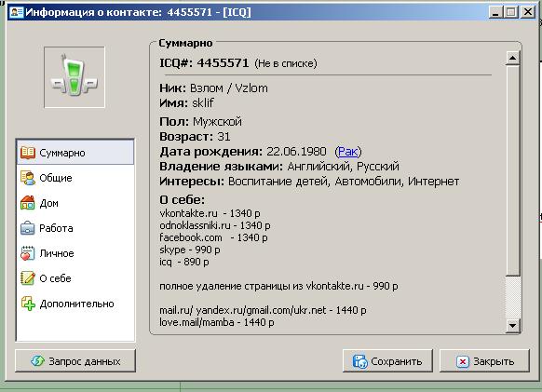Screen dimensions: 542x392
Task: Save contact info with Сохранить
Action: (387, 361)
